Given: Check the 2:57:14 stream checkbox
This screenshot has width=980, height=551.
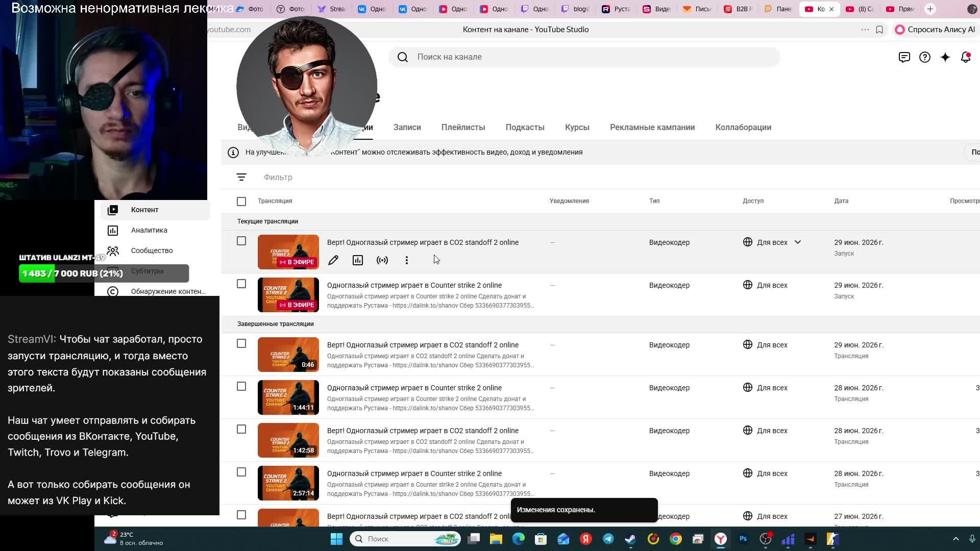Looking at the screenshot, I should click(x=241, y=472).
